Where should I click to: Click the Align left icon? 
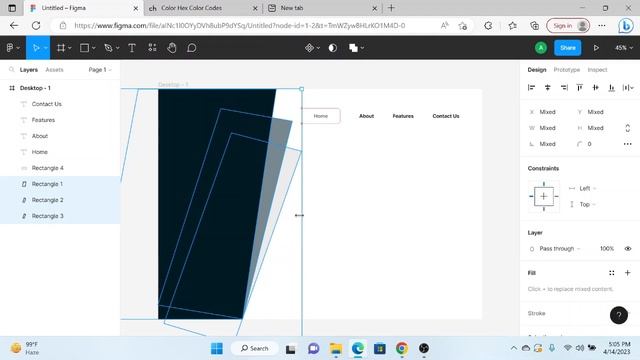[531, 87]
